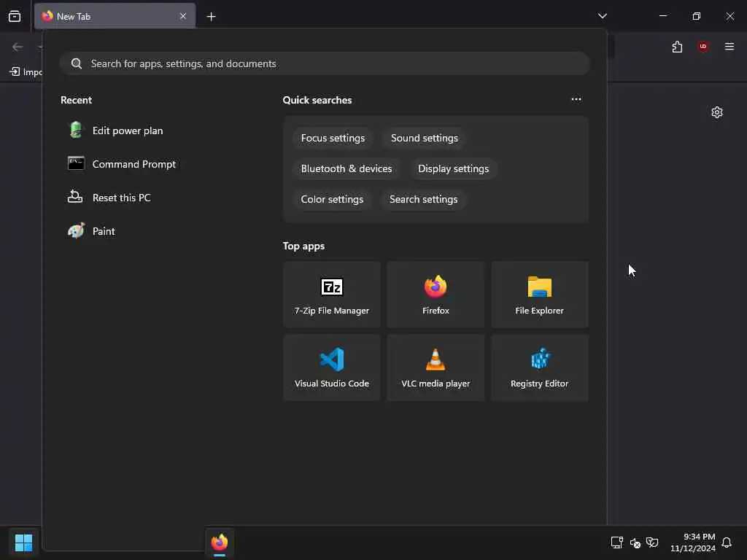Select Bluetooth & devices quick search
Viewport: 747px width, 560px height.
pos(347,168)
